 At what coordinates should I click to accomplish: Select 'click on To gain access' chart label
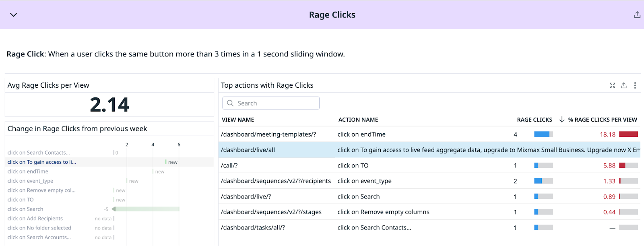coord(41,162)
